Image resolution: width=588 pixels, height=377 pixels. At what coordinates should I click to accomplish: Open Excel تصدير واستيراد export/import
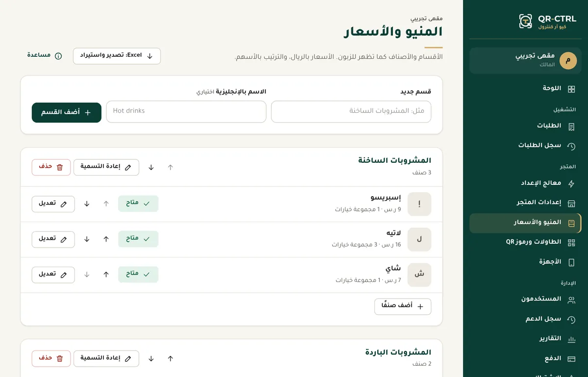[x=117, y=56]
